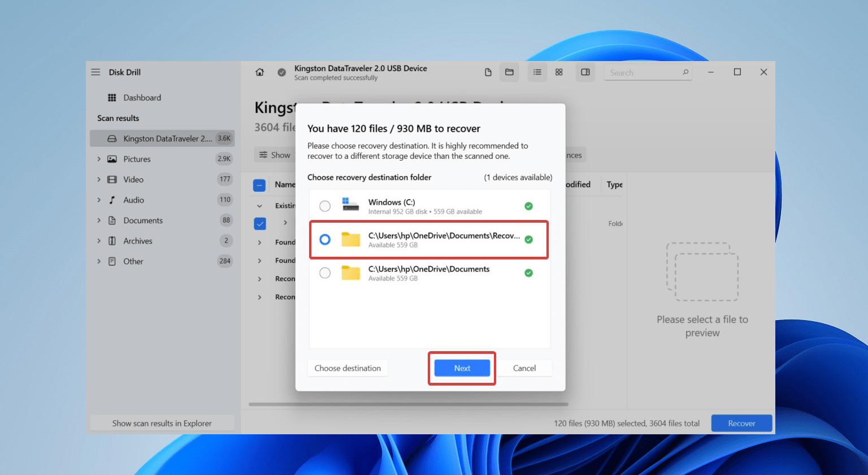
Task: Click the Other files icon
Action: [x=112, y=261]
